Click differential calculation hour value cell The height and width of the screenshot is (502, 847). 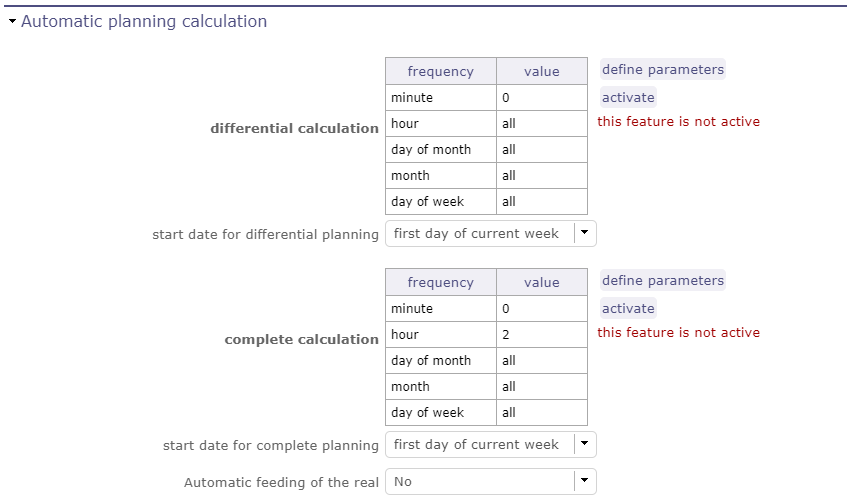tap(541, 124)
